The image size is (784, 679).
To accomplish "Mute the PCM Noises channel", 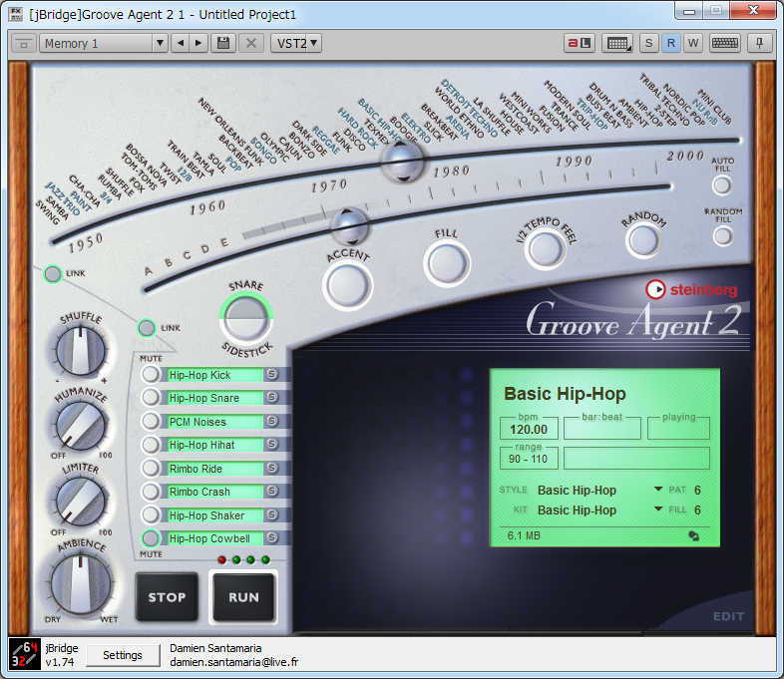I will 151,421.
